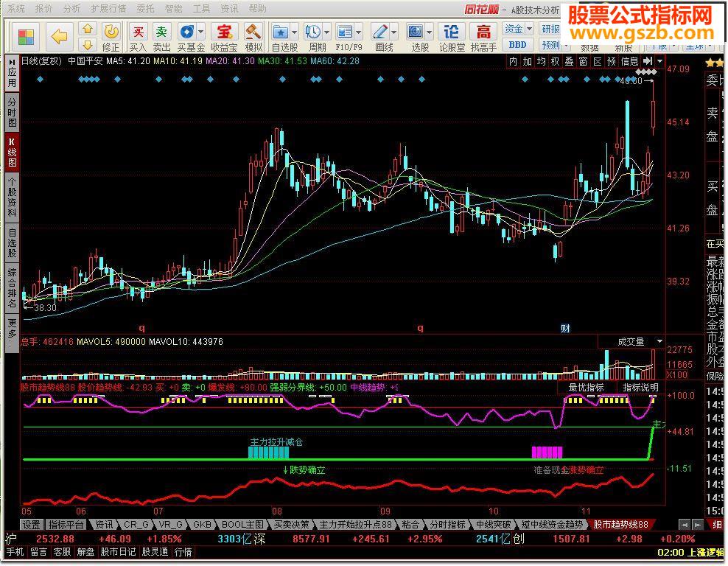Image resolution: width=728 pixels, height=566 pixels.
Task: Expand the 选股 dropdown arrow
Action: [x=429, y=32]
